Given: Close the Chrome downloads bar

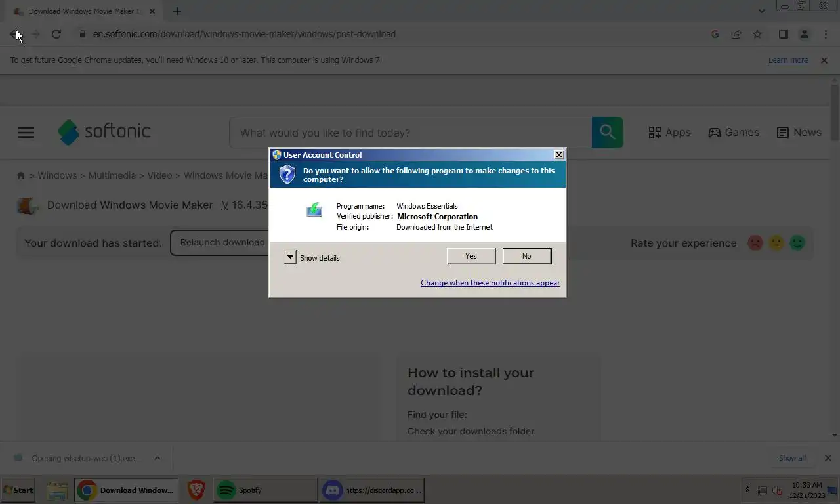Looking at the screenshot, I should coord(828,458).
